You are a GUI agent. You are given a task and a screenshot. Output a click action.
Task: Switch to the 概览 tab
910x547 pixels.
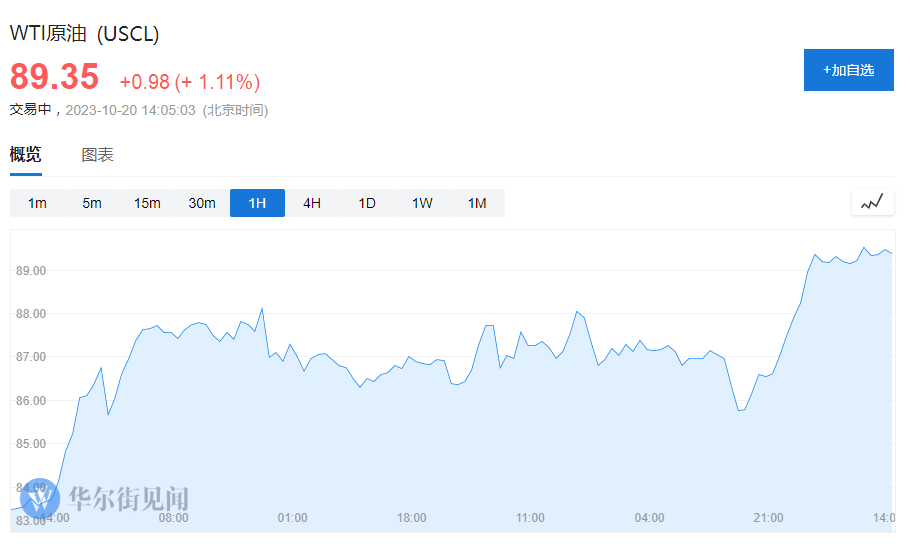tap(26, 155)
